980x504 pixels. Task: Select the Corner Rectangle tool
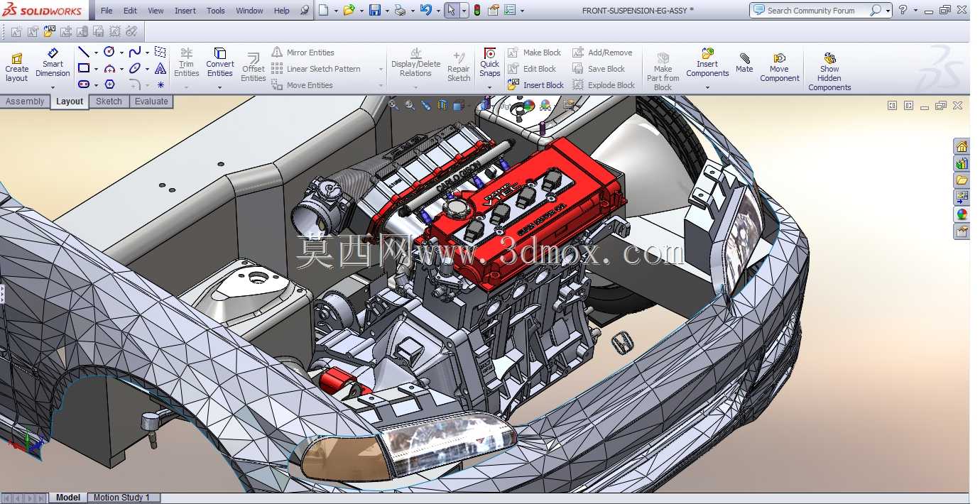[84, 69]
